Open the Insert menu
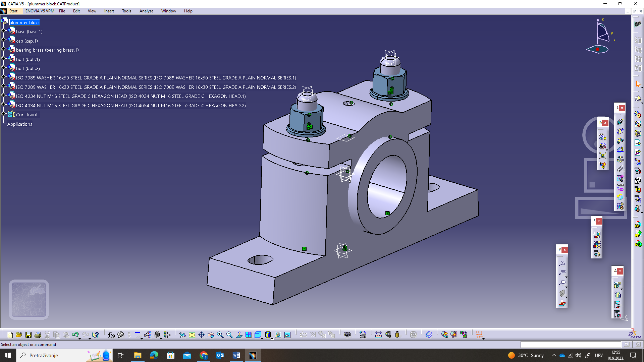 click(109, 11)
